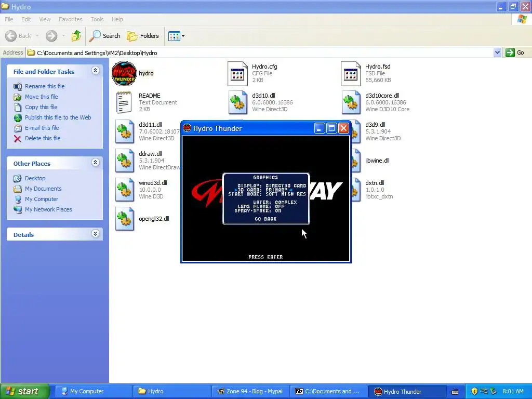This screenshot has width=532, height=399.
Task: Select WATER: COMPLEX option in game menu
Action: [x=275, y=203]
